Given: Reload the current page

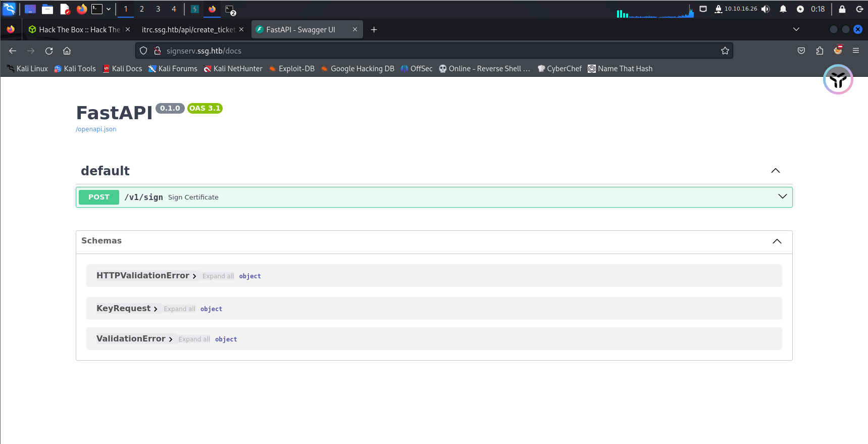Looking at the screenshot, I should [49, 51].
